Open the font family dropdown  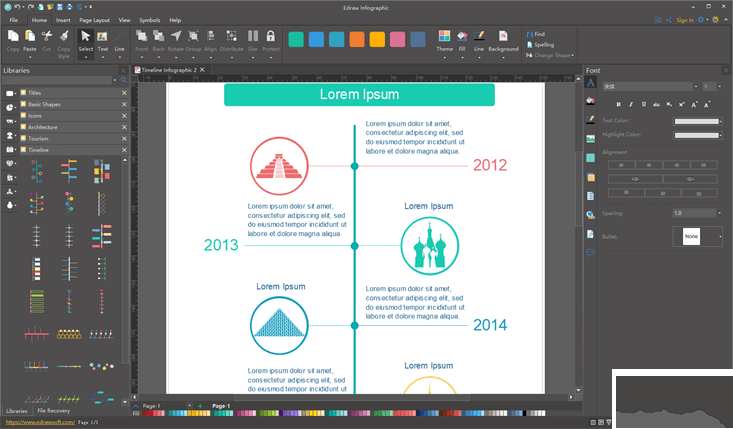[696, 86]
